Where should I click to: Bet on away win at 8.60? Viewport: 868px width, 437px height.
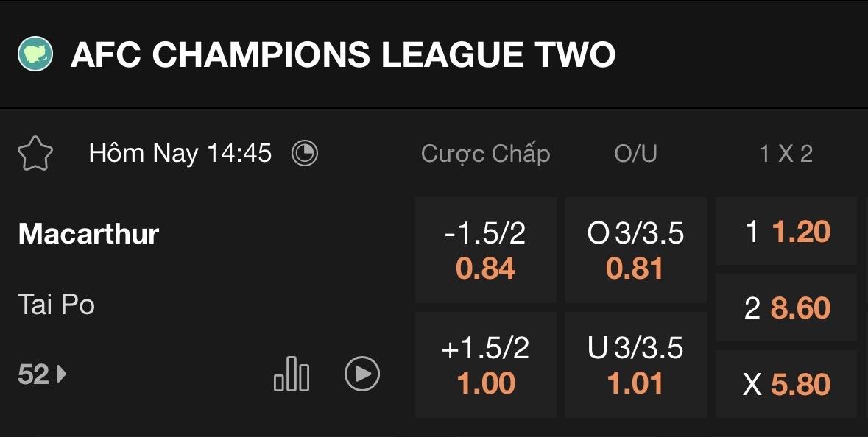[786, 308]
